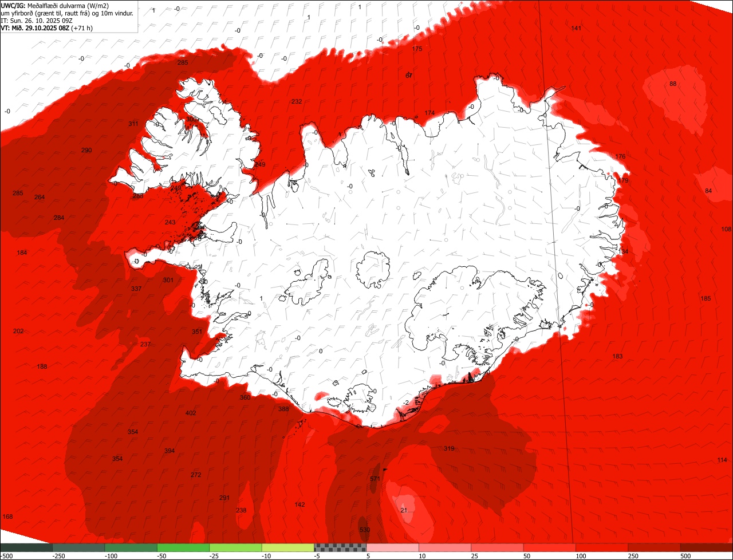Click the low value 21 in the pink patch
This screenshot has height=560, width=733.
[x=404, y=510]
